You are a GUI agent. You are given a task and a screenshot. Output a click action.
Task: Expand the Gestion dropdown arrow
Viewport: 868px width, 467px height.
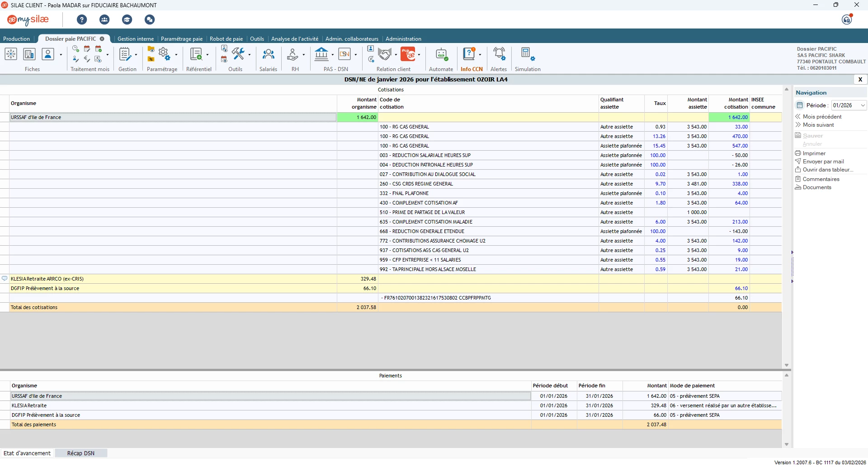click(136, 55)
